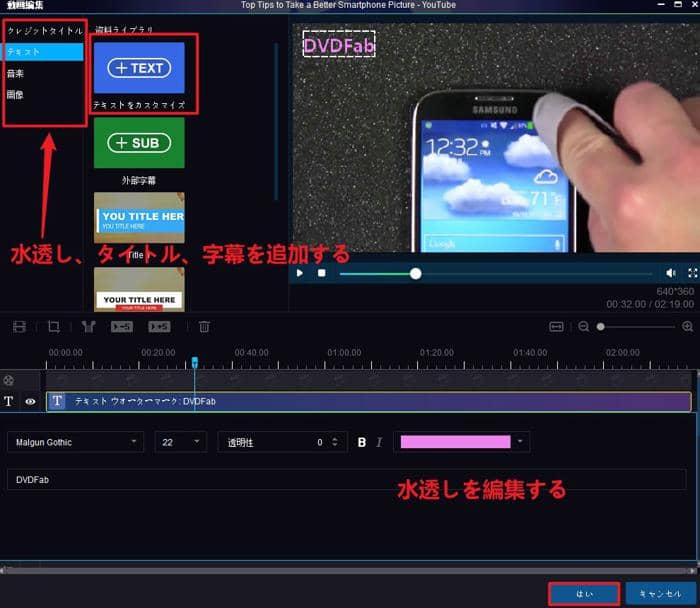Expand the text color dropdown arrow

[520, 441]
